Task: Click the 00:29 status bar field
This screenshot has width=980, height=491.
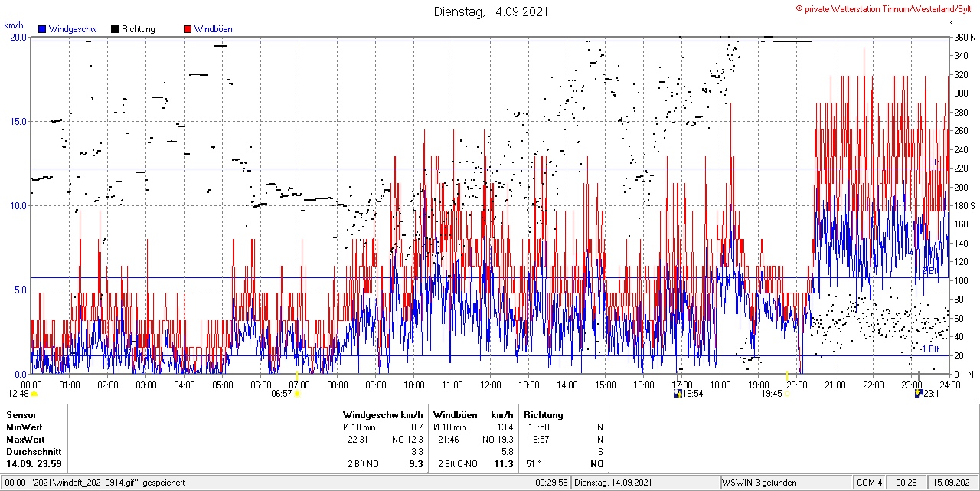Action: [x=906, y=483]
